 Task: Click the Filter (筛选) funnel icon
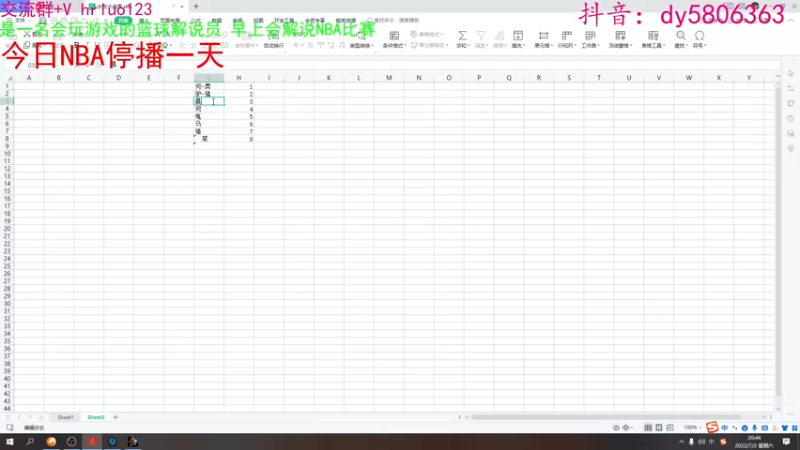click(x=481, y=36)
